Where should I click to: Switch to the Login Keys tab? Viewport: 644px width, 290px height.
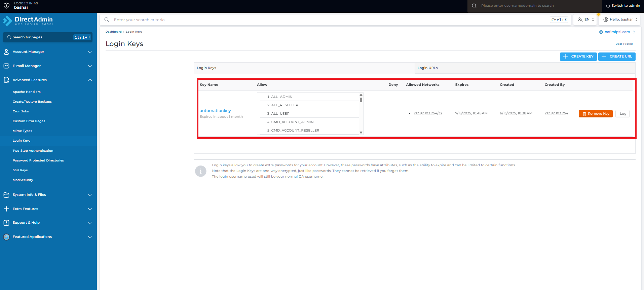click(304, 68)
